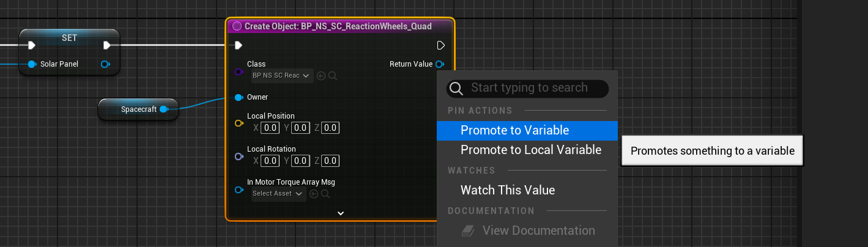Viewport: 868px width, 247px height.
Task: Click the Create Object execution output pin
Action: coord(441,45)
